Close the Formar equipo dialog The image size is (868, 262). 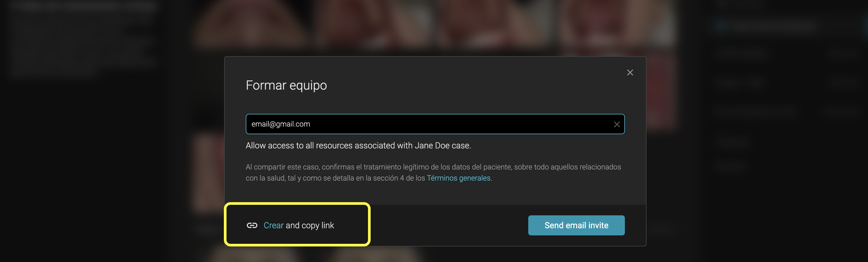(629, 73)
